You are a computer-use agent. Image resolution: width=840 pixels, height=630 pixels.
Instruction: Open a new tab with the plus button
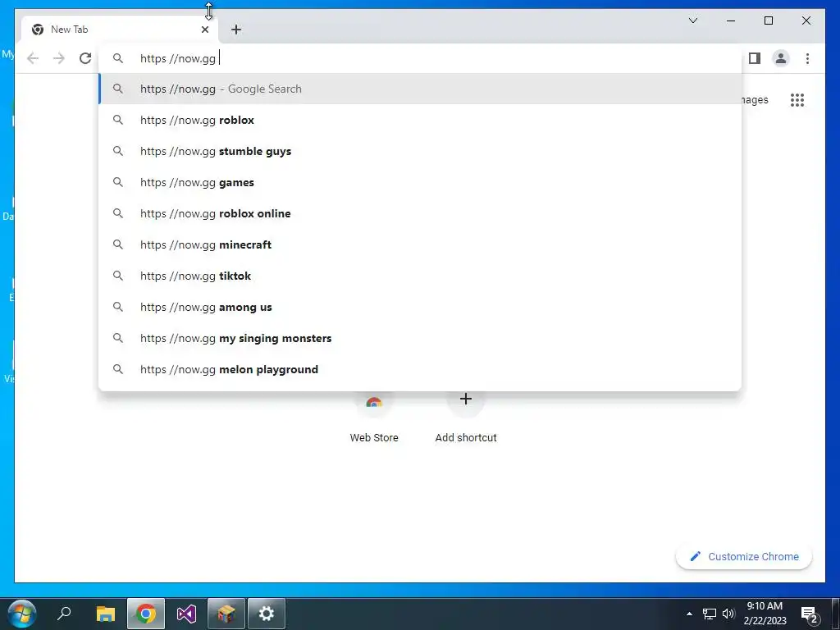236,30
